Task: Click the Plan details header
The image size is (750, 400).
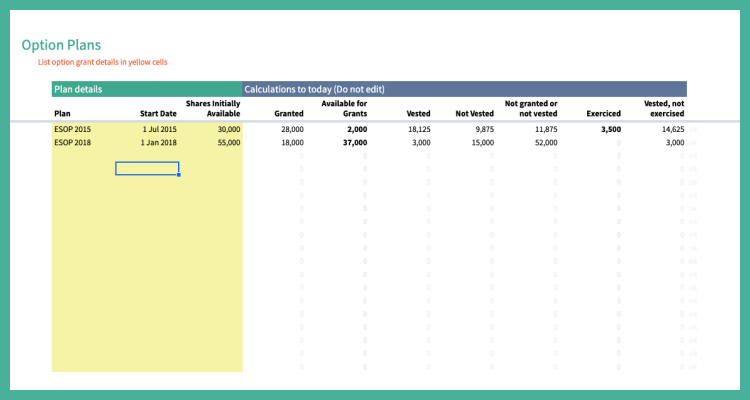Action: point(147,89)
